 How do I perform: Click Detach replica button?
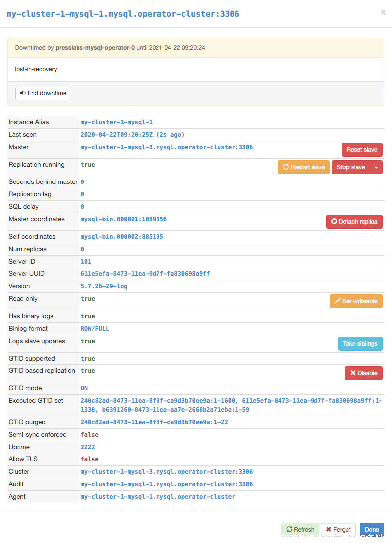354,222
